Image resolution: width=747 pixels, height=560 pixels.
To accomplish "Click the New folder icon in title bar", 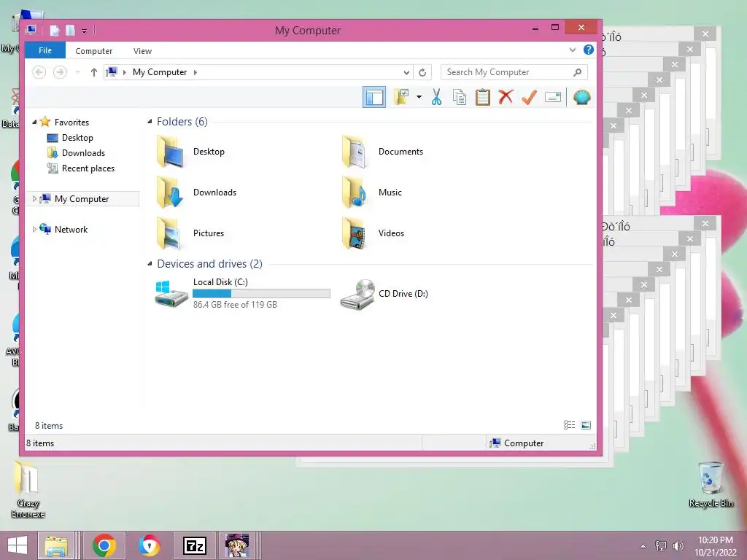I will [70, 31].
